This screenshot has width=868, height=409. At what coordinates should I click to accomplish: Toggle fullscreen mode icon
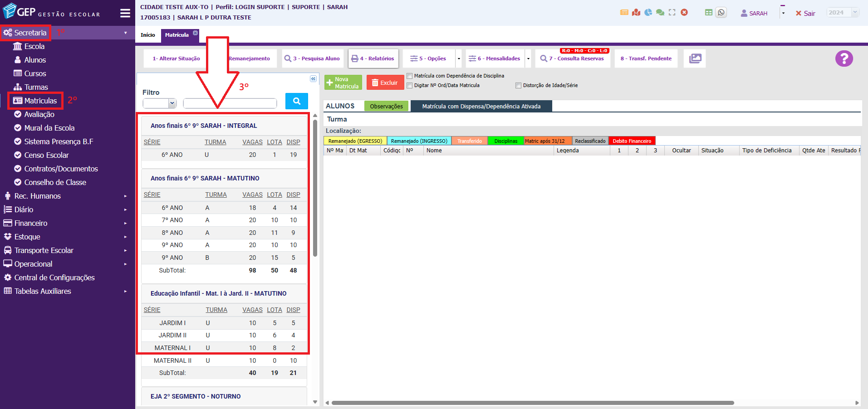(x=672, y=13)
